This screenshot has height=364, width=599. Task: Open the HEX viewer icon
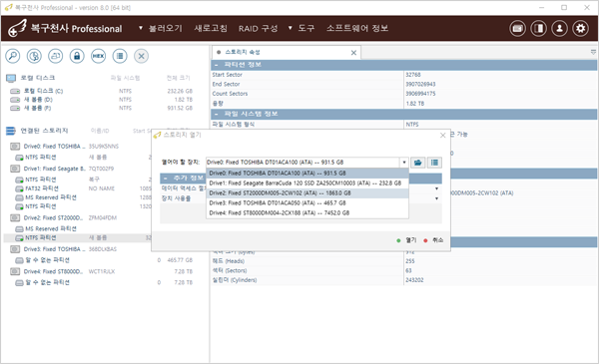[98, 56]
